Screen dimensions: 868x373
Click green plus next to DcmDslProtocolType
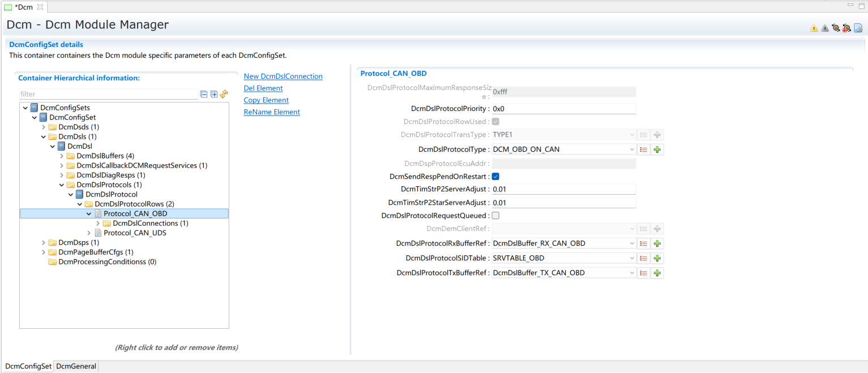tap(657, 149)
